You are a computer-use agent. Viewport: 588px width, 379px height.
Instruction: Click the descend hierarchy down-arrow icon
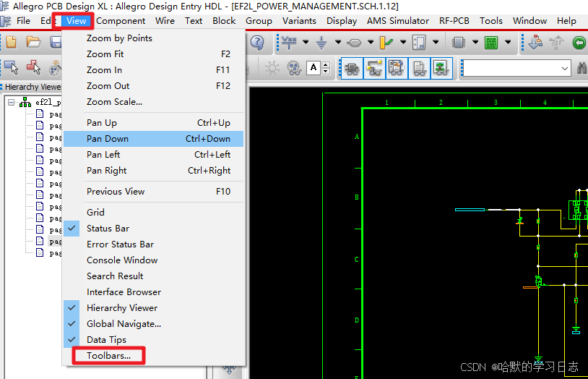[535, 43]
